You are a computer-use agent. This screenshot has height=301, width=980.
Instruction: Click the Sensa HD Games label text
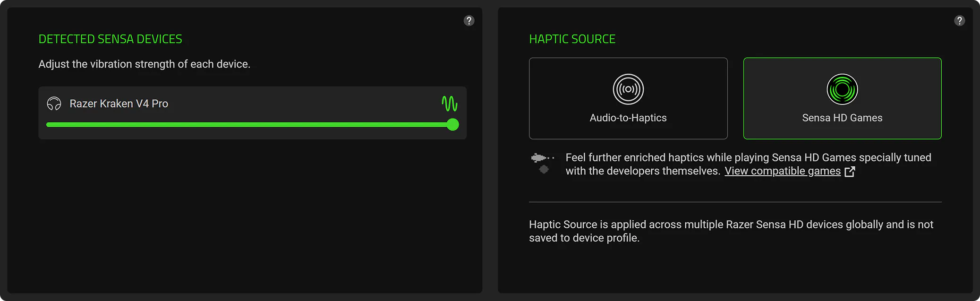click(842, 118)
